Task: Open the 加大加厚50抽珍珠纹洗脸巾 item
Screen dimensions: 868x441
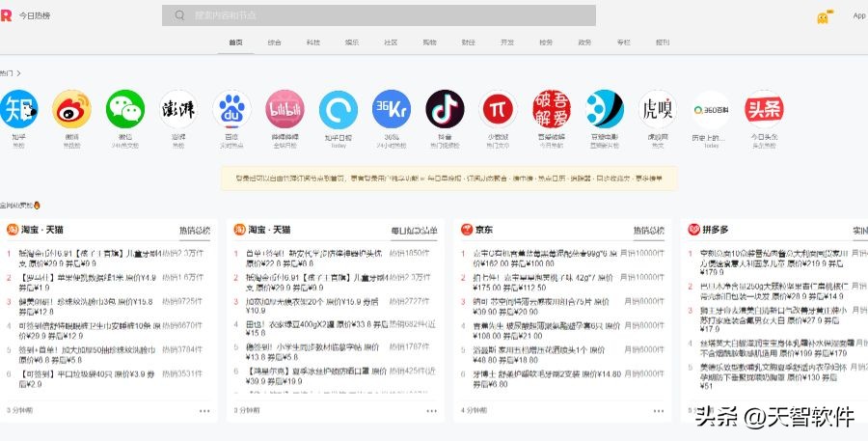Action: click(x=88, y=354)
